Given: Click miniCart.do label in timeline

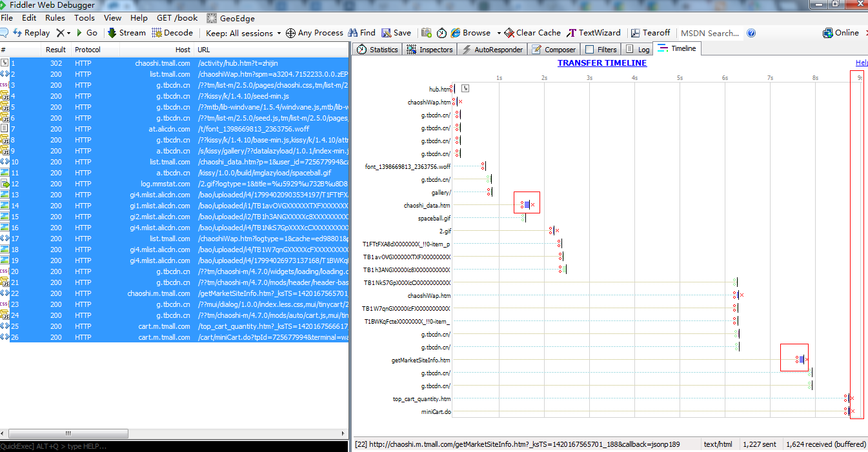Looking at the screenshot, I should pyautogui.click(x=436, y=411).
